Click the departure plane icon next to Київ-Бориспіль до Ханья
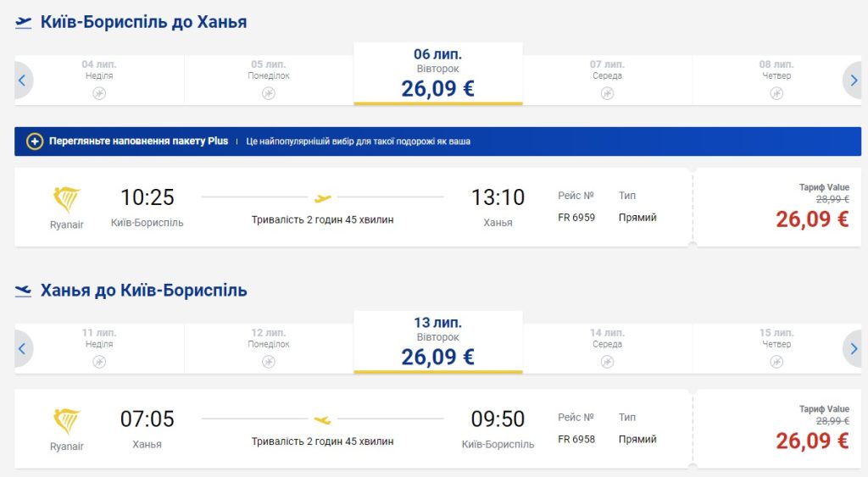 [x=24, y=23]
